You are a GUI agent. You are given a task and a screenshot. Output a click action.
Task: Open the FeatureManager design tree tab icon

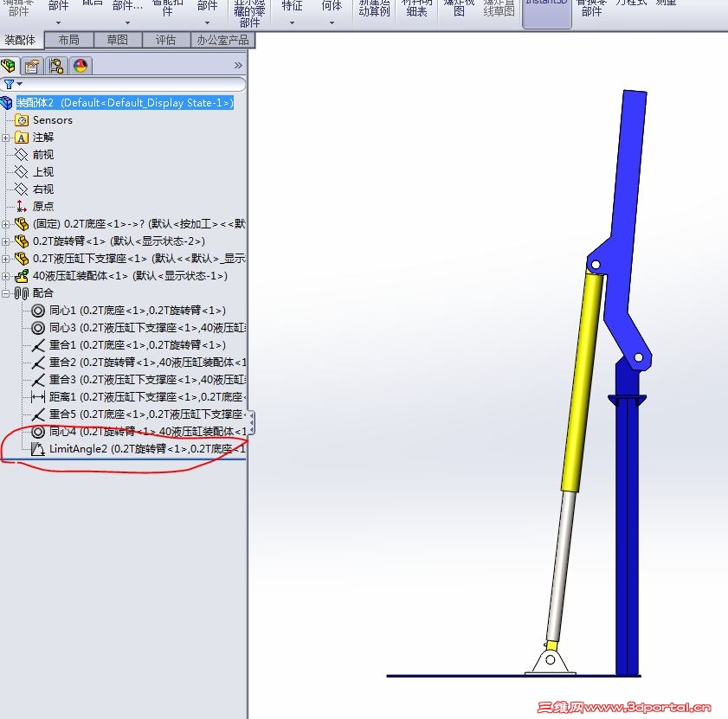(9, 66)
